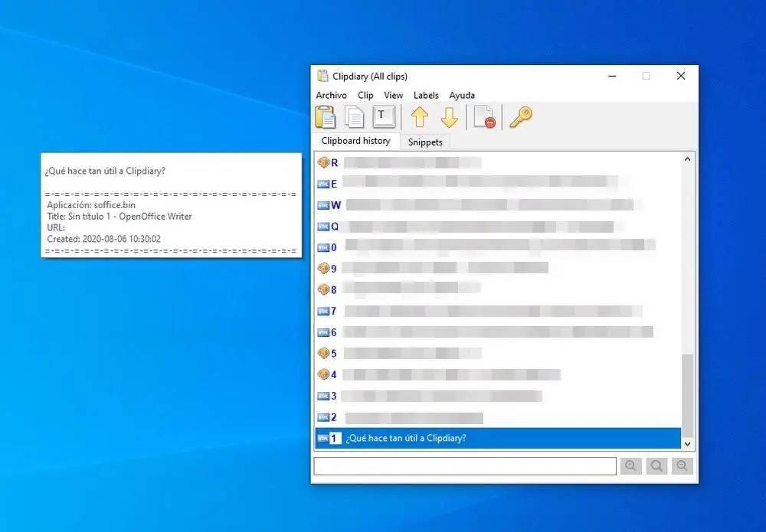Viewport: 766px width, 532px height.
Task: Click the paste as plain text icon
Action: [x=384, y=117]
